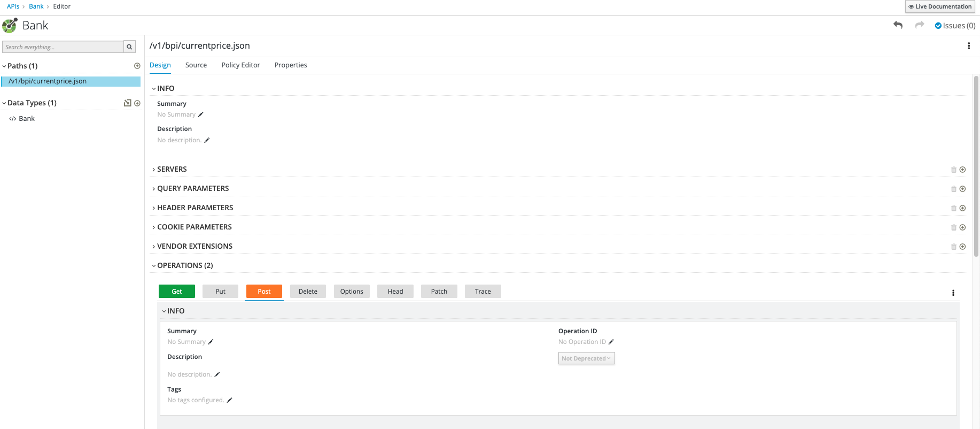Delete vendor extensions trash icon

(x=953, y=247)
